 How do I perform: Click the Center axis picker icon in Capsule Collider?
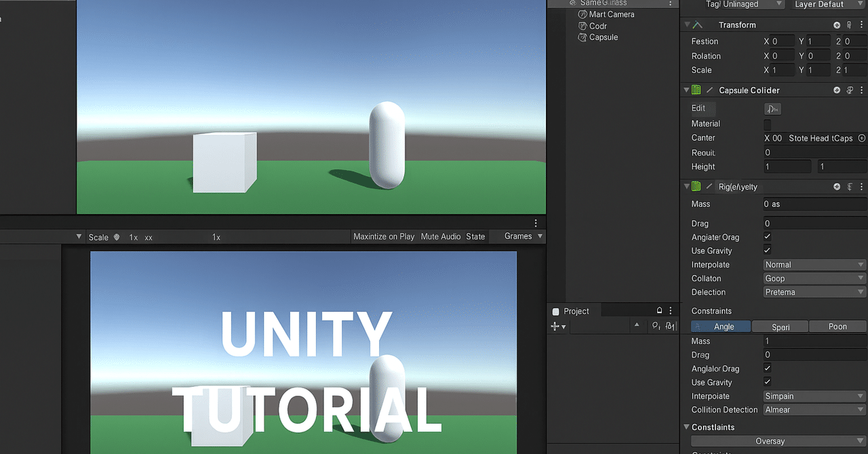(861, 138)
